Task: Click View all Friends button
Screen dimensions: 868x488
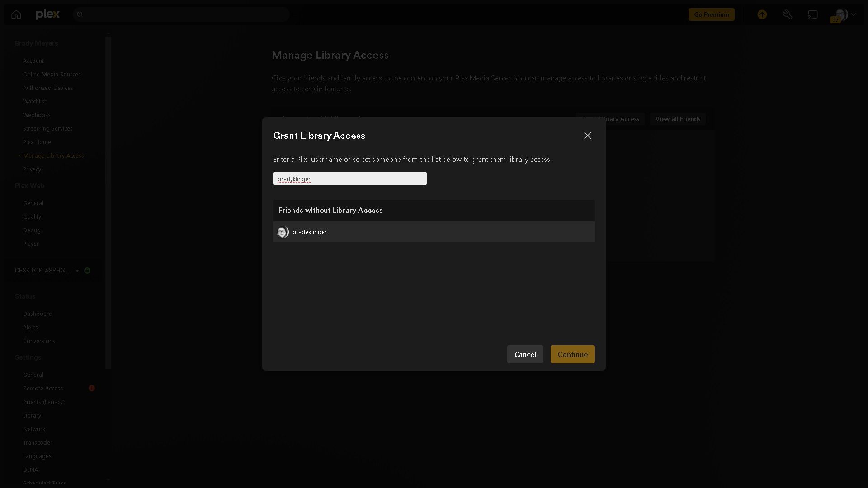Action: click(x=678, y=119)
